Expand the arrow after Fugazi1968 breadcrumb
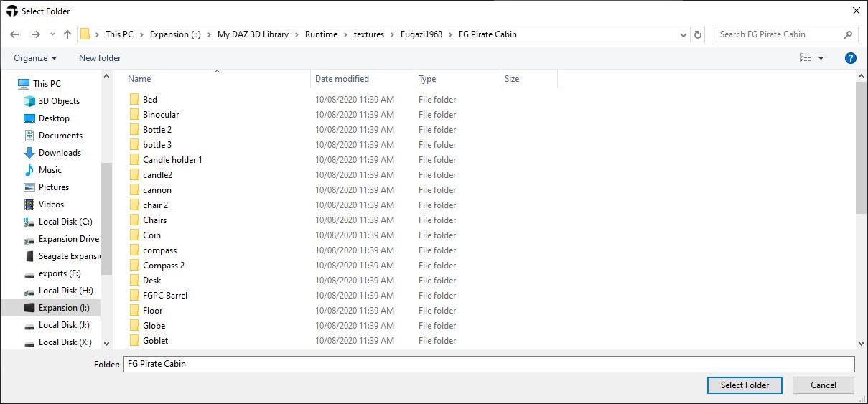868x404 pixels. 451,34
